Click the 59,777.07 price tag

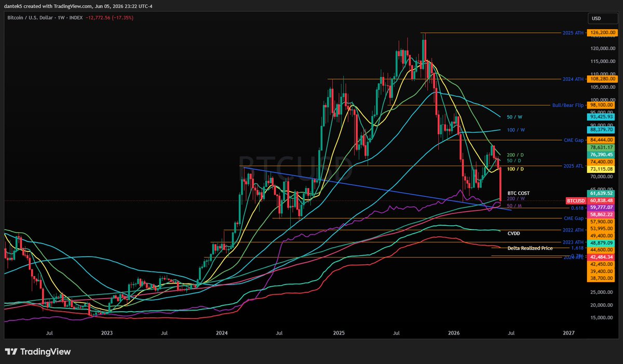click(602, 207)
